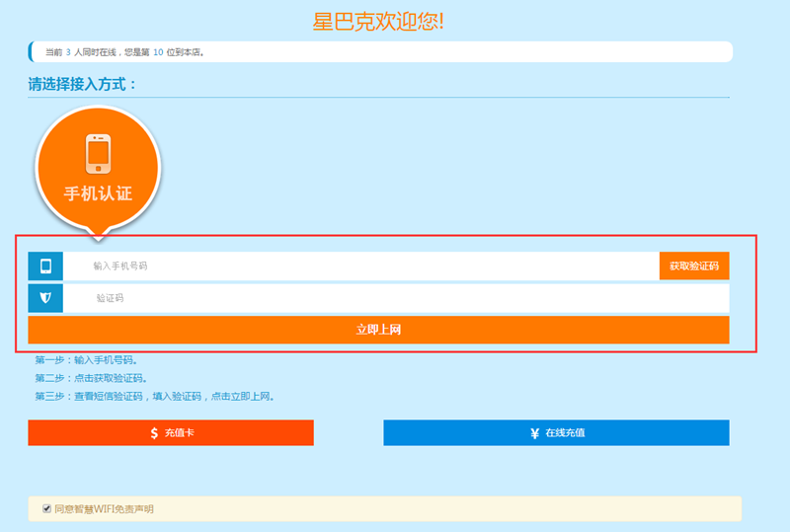Screen dimensions: 790x532
Task: Toggle the 同意智慧WIFI免责声明 checkbox
Action: 46,509
